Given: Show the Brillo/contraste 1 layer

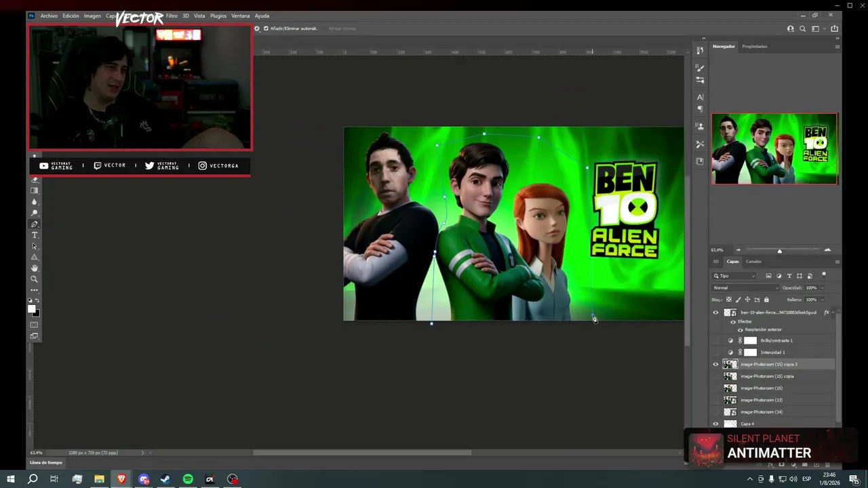Looking at the screenshot, I should coord(715,340).
